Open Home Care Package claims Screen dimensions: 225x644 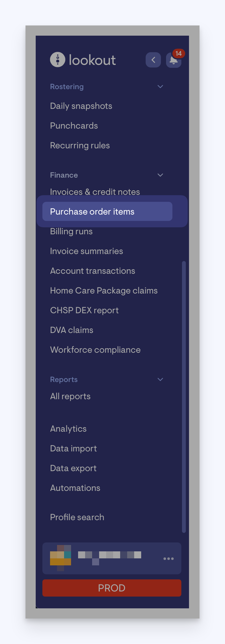[x=104, y=291]
